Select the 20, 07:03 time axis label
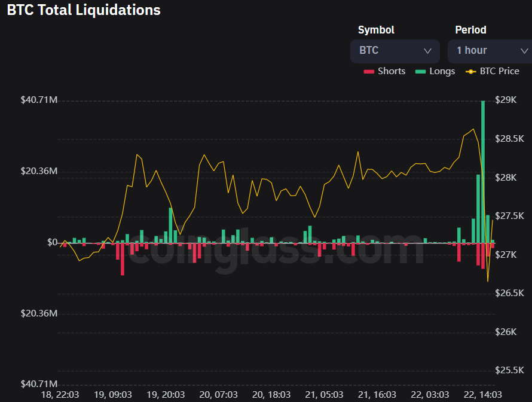Image resolution: width=532 pixels, height=402 pixels. pos(219,395)
